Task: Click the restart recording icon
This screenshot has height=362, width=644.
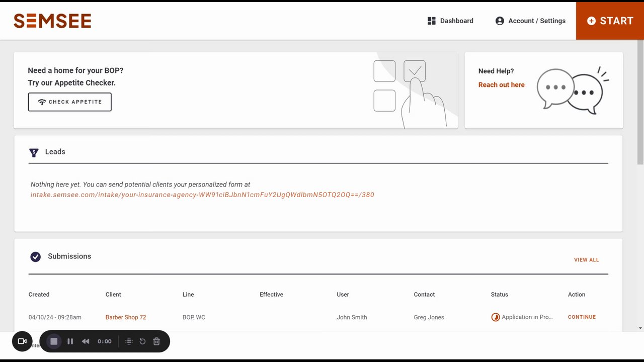Action: (142, 341)
